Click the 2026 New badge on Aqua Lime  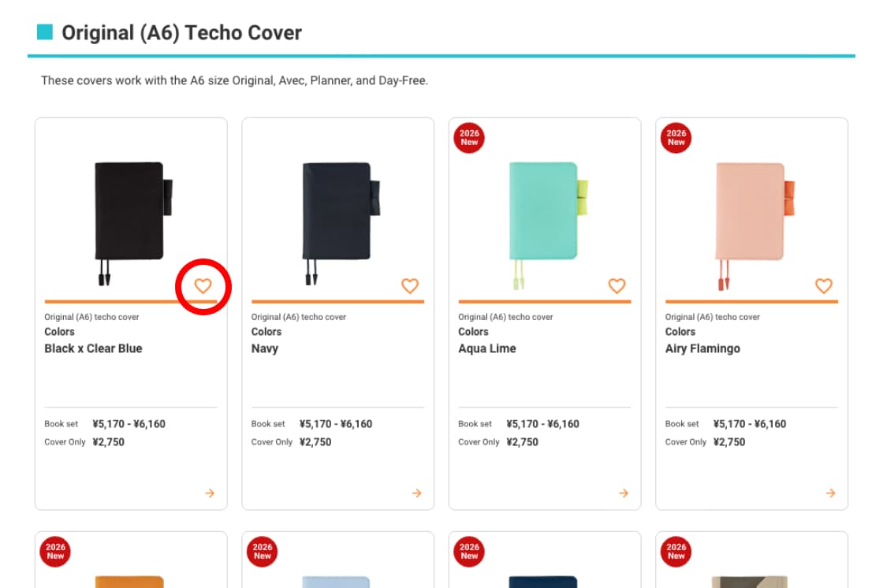click(x=469, y=138)
